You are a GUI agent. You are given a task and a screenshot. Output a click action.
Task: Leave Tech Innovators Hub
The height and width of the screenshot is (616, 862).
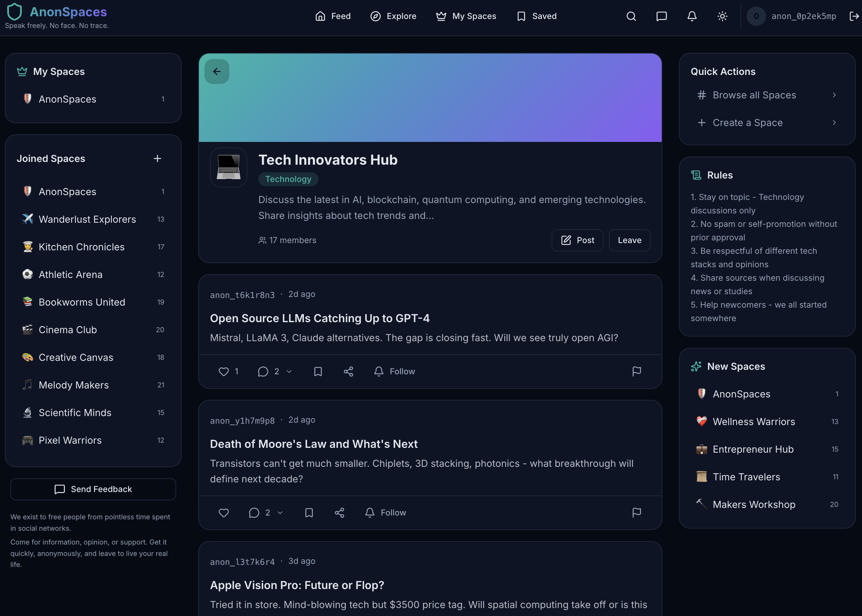(629, 240)
